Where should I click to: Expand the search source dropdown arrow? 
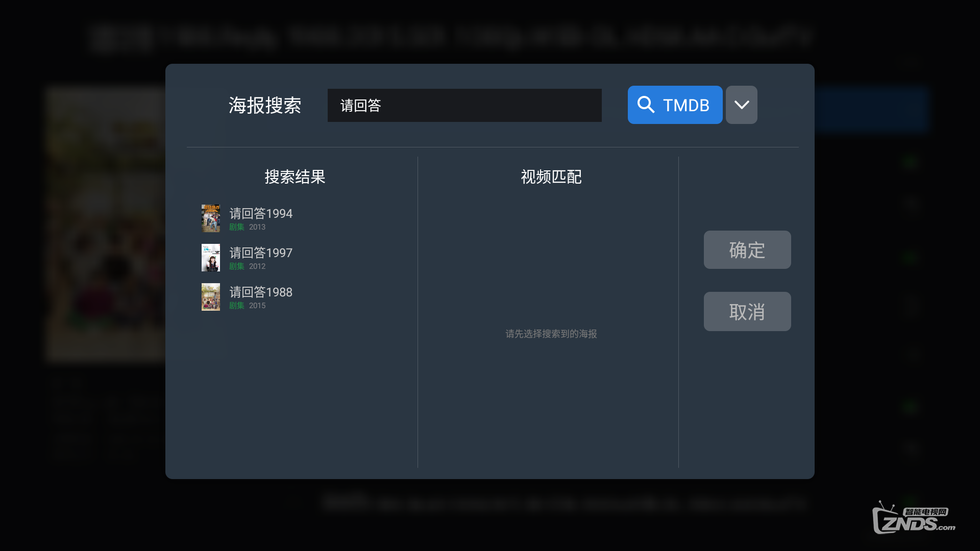click(x=741, y=105)
